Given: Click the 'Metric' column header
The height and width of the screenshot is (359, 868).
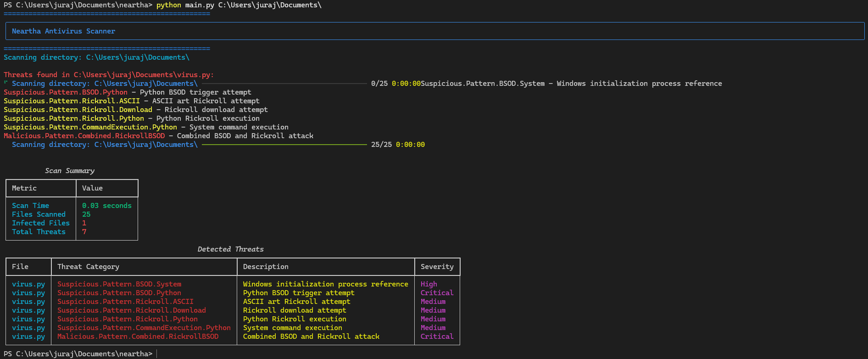Looking at the screenshot, I should [24, 188].
